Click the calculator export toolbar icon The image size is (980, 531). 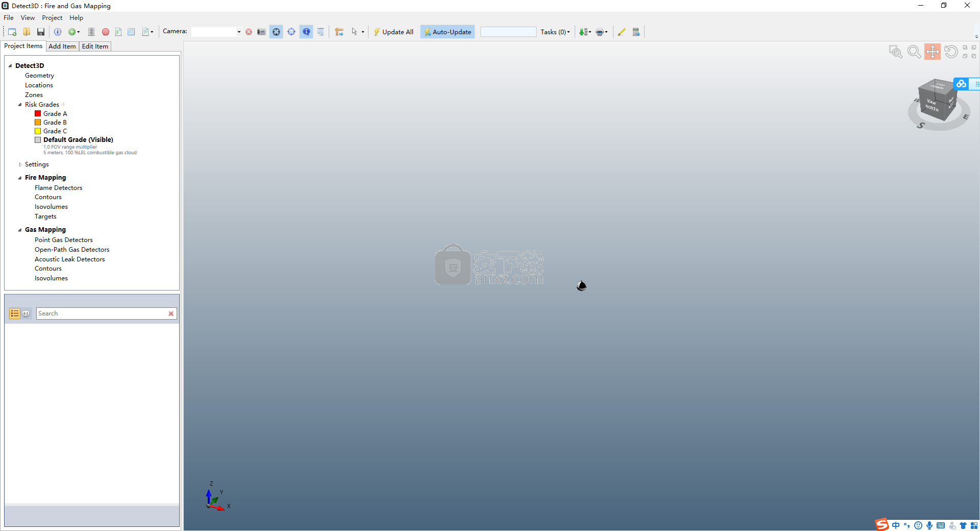636,32
